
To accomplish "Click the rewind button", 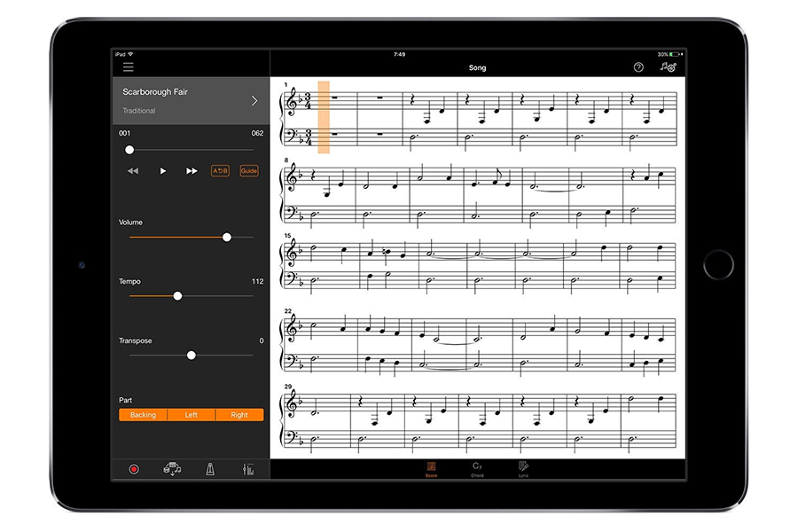I will tap(133, 171).
